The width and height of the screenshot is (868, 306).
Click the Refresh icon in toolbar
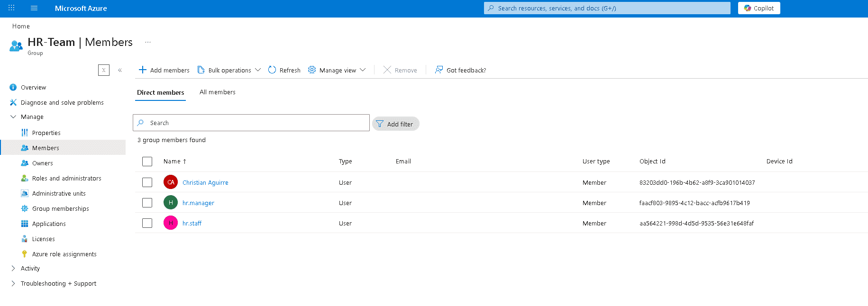coord(272,70)
